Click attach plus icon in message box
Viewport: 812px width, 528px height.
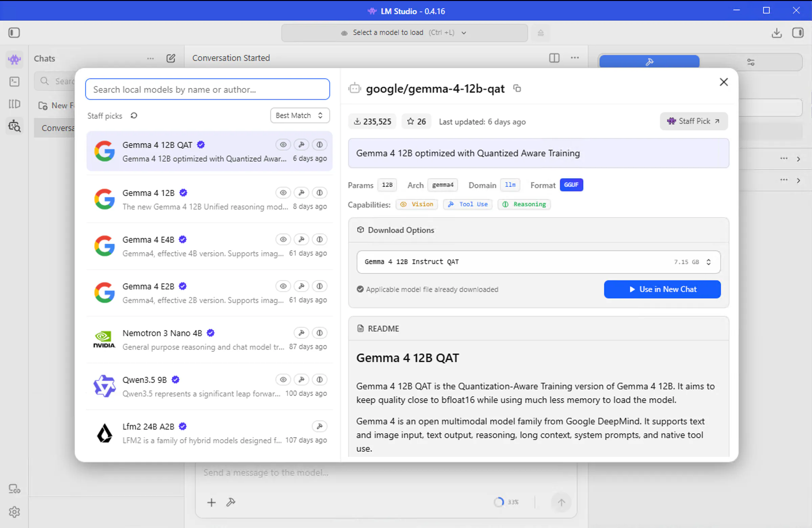(x=211, y=502)
